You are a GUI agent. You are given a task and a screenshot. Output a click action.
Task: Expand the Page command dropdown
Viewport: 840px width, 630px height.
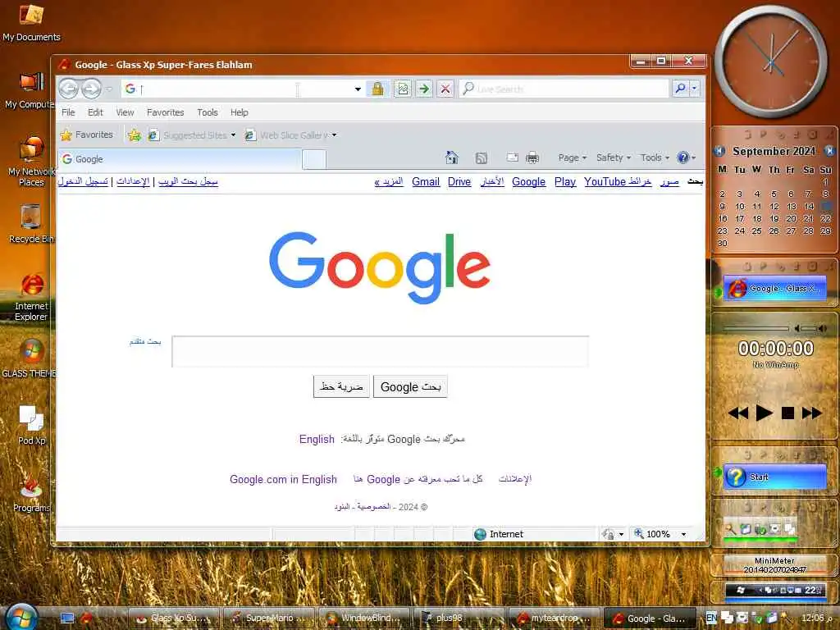pos(572,157)
